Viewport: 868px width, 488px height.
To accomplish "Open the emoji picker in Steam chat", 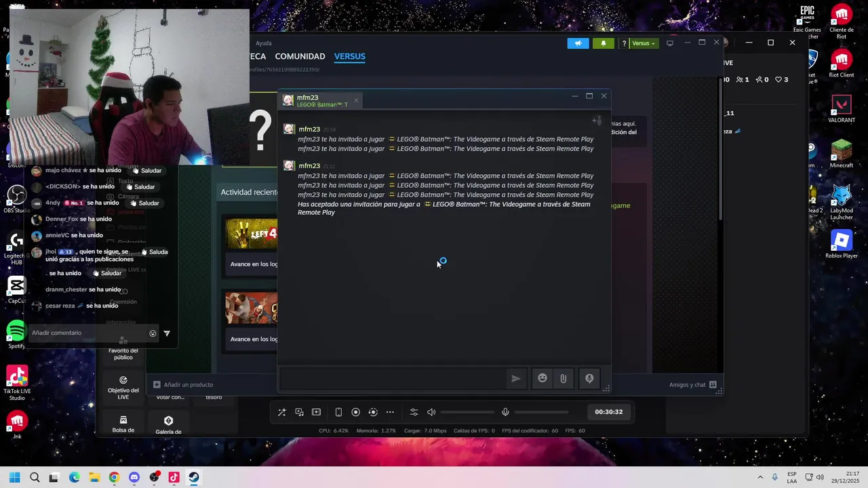I will [x=542, y=379].
